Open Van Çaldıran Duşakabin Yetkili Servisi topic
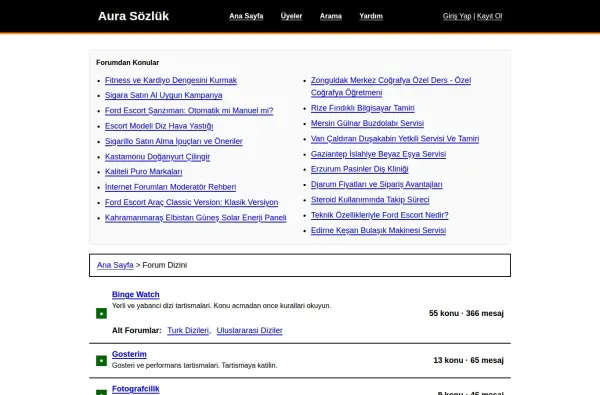The image size is (600, 395). pos(395,139)
